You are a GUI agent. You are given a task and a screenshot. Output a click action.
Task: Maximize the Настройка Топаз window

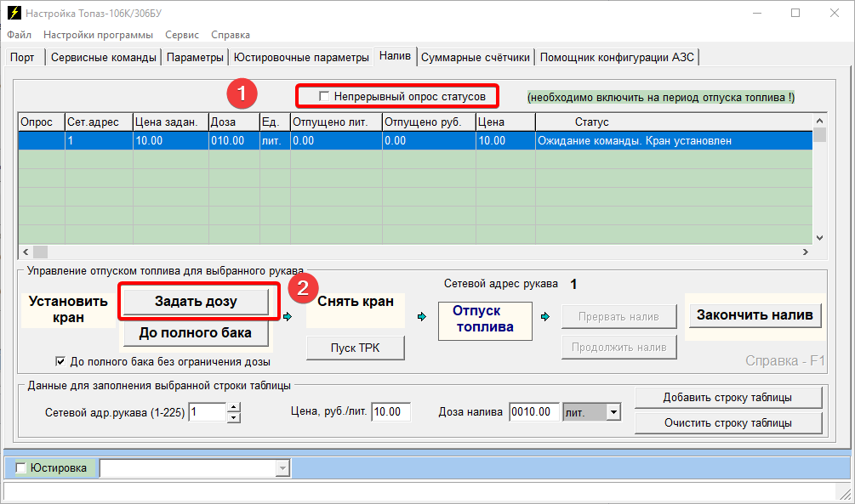pyautogui.click(x=795, y=13)
